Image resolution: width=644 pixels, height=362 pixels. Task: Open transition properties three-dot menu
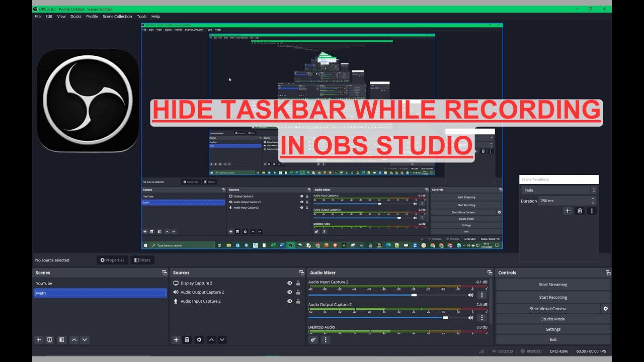point(592,211)
